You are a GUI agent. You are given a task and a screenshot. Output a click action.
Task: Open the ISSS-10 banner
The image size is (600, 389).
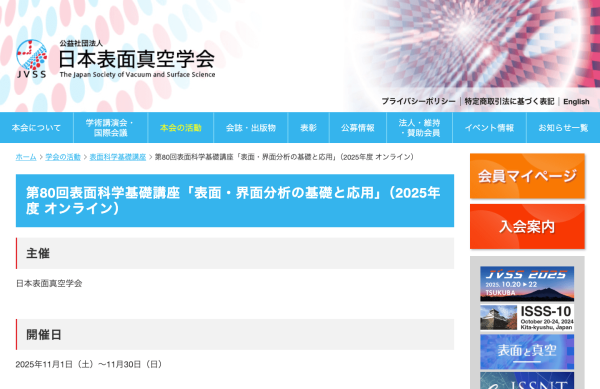tap(527, 317)
